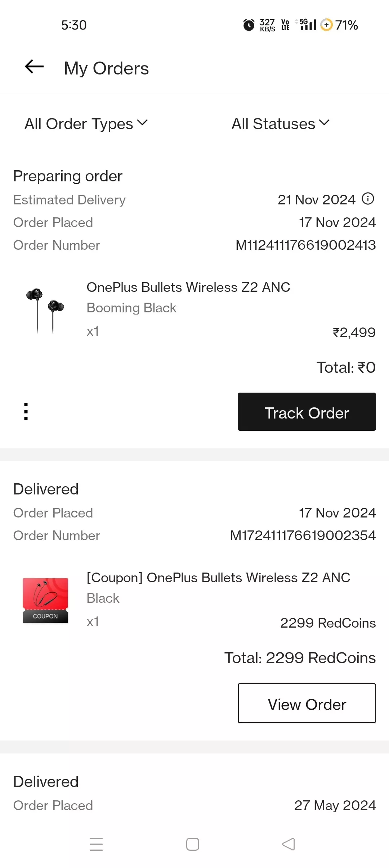Click the View Order button
Image resolution: width=389 pixels, height=868 pixels.
coord(307,703)
